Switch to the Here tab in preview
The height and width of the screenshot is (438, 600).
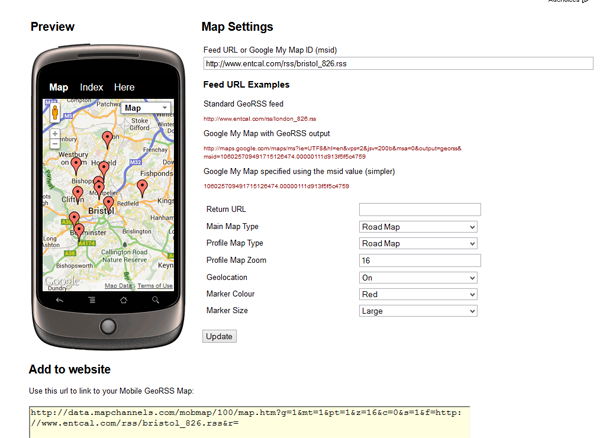click(124, 87)
